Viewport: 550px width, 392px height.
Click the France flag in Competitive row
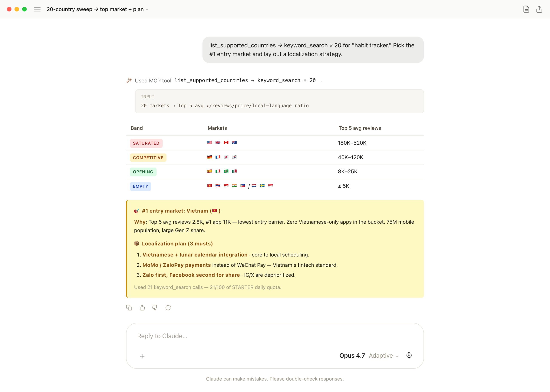pos(218,157)
